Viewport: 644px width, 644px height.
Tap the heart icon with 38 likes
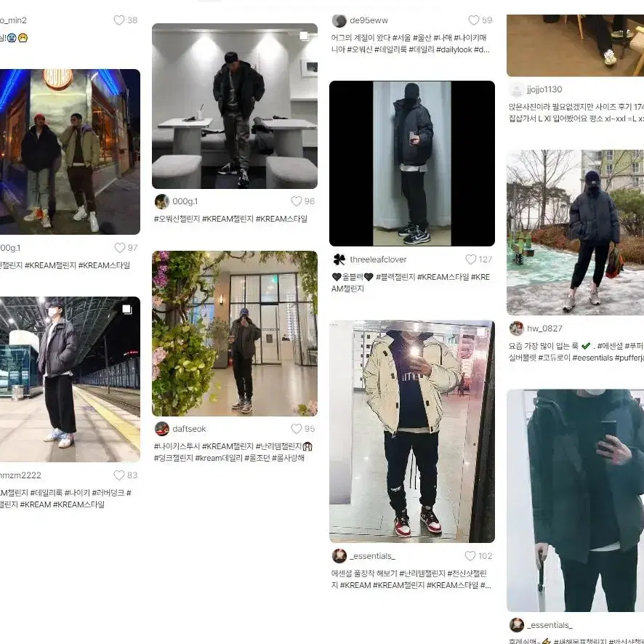click(x=119, y=20)
